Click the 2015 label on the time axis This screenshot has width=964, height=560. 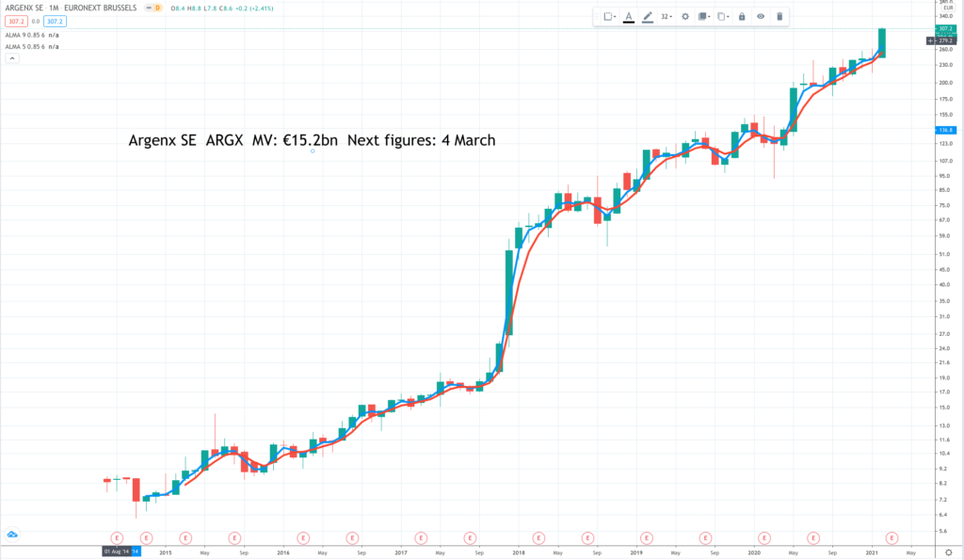pos(166,552)
